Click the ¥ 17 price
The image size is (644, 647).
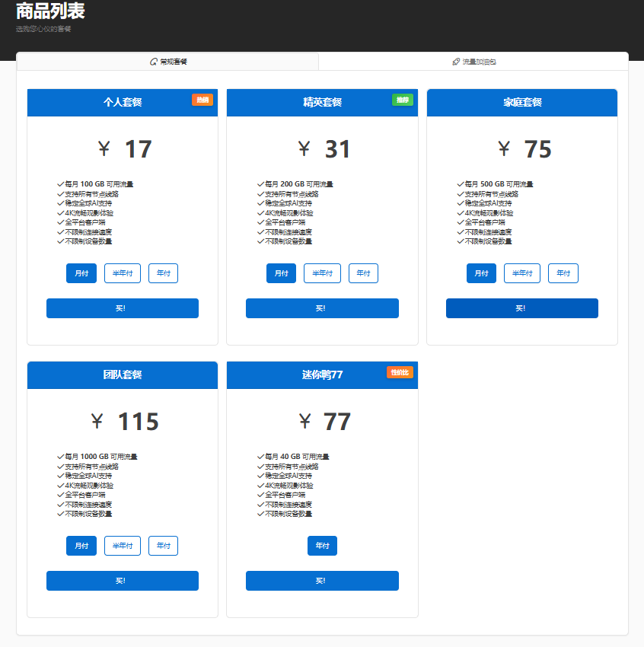(x=125, y=149)
